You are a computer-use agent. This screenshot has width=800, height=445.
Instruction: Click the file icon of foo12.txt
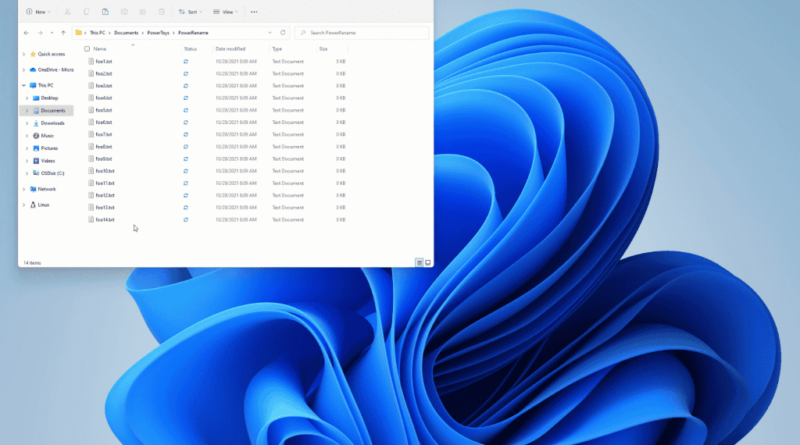pos(91,195)
